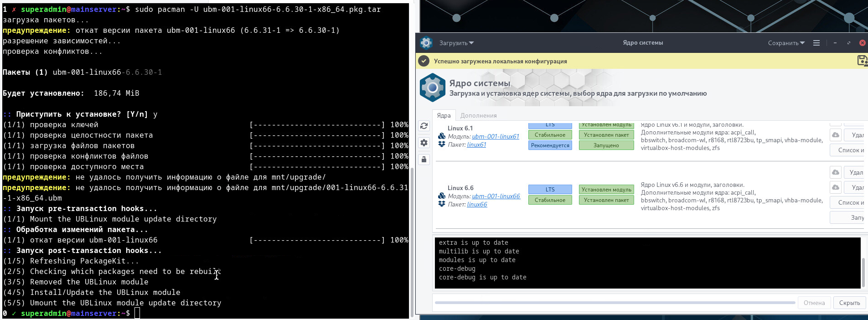Click the Запущено tag in the Linux 6.1 row
This screenshot has width=868, height=320.
click(606, 145)
